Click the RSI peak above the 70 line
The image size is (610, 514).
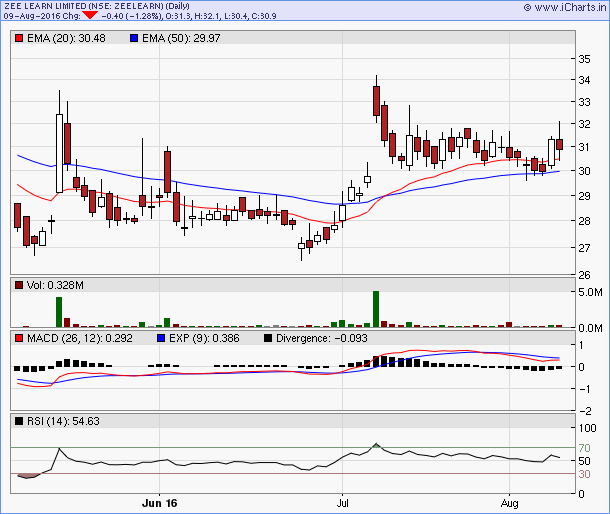click(376, 444)
